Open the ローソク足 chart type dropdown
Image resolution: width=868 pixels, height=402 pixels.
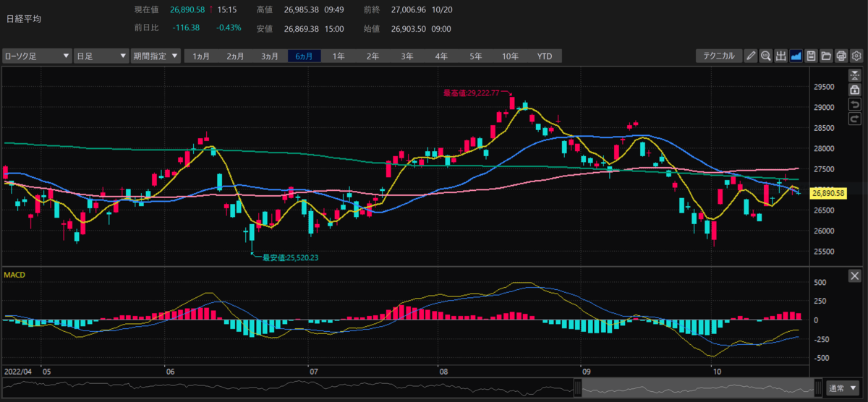coord(37,56)
